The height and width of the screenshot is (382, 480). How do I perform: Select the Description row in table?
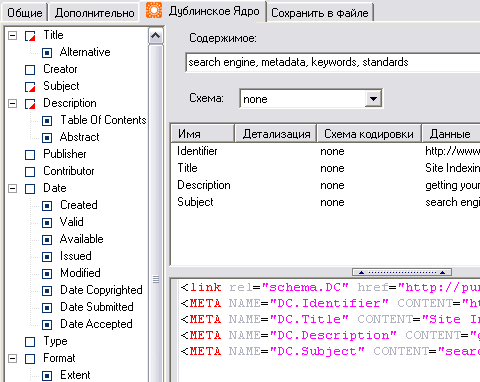tap(326, 185)
